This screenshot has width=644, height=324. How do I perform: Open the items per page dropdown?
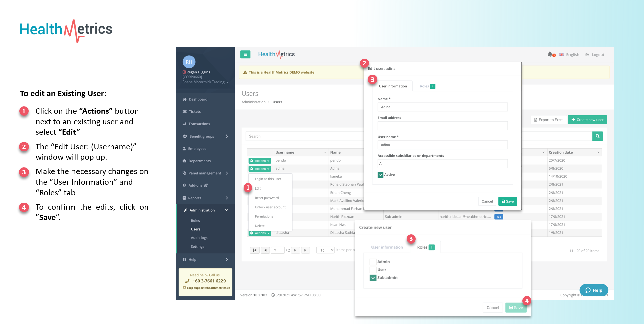pos(325,250)
